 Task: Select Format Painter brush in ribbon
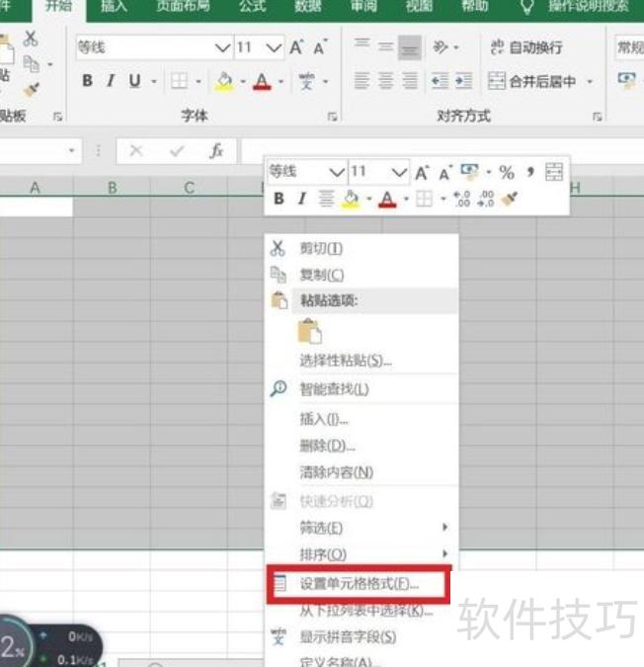point(31,90)
